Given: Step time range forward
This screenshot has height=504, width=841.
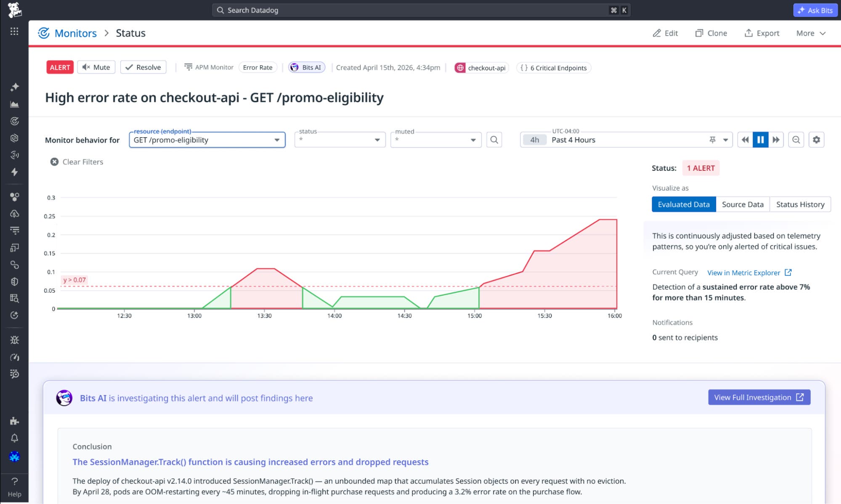Looking at the screenshot, I should click(776, 140).
